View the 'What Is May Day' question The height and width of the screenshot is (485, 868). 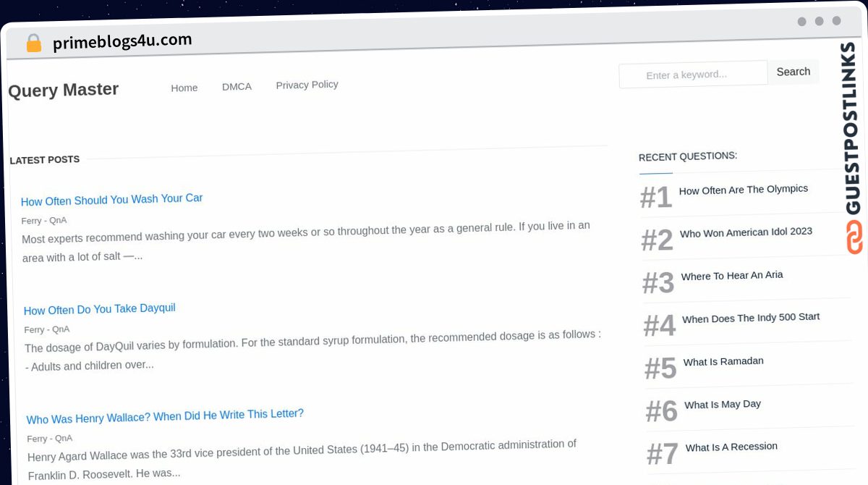coord(723,405)
